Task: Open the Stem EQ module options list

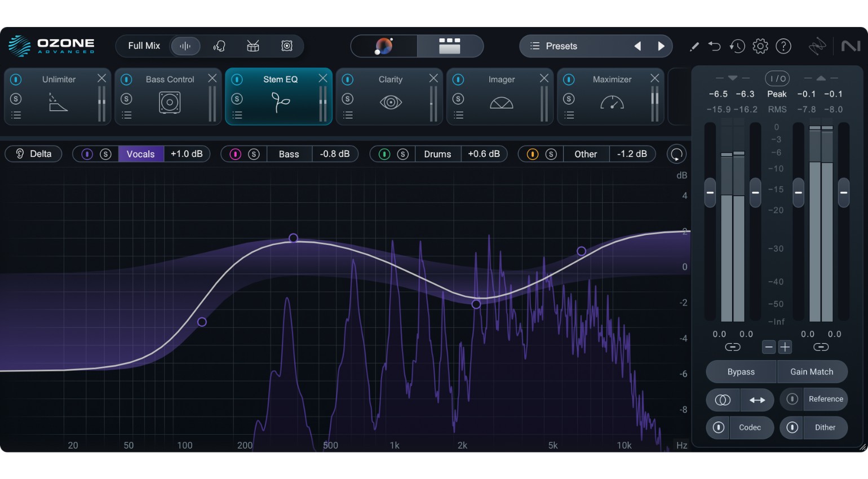Action: pos(237,115)
